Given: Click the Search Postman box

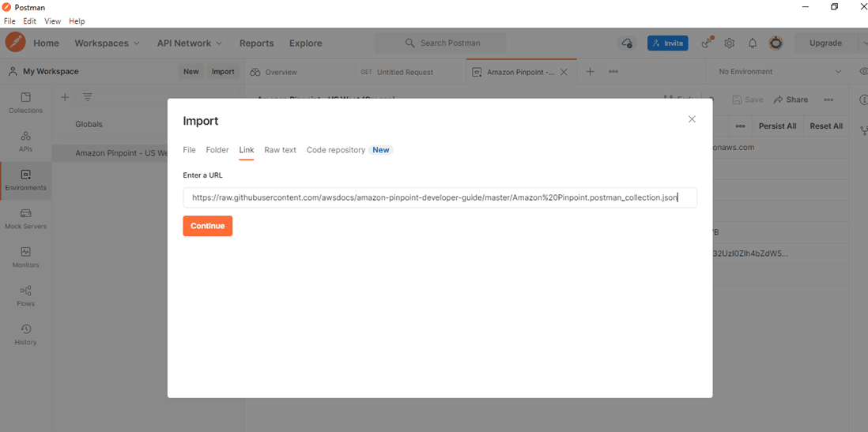Looking at the screenshot, I should [x=440, y=43].
